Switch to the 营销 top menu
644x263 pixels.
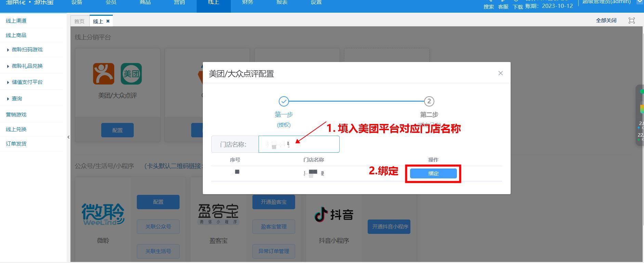click(179, 3)
